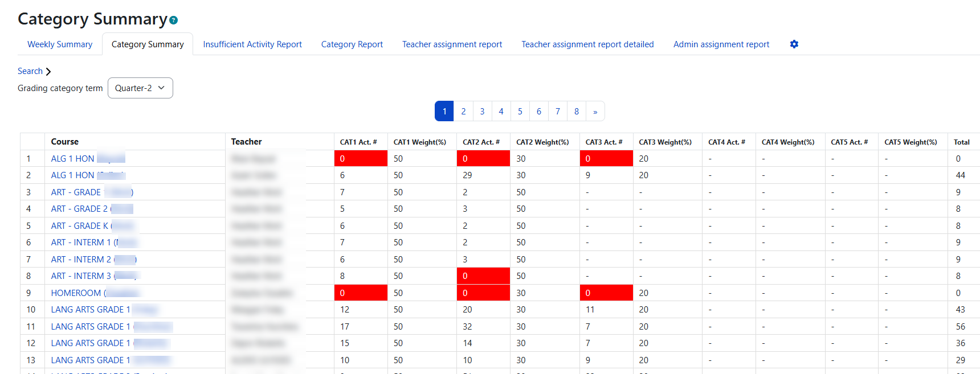Open the Admin assignment report tab
This screenshot has width=980, height=374.
pos(721,44)
